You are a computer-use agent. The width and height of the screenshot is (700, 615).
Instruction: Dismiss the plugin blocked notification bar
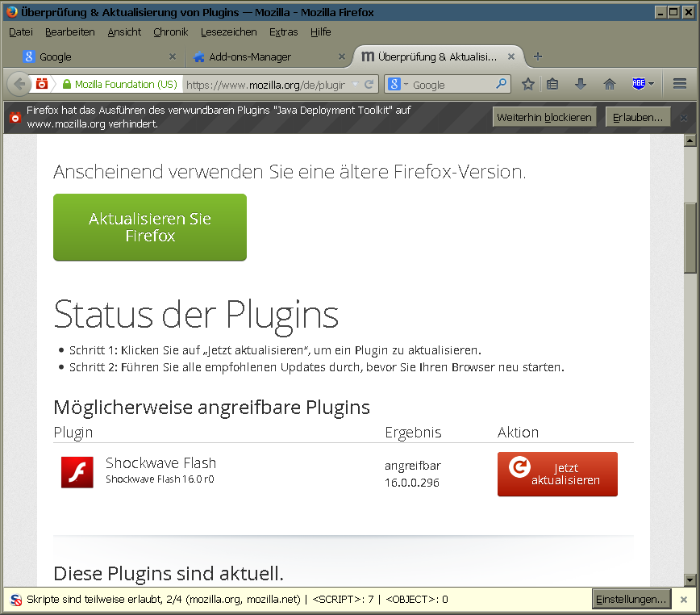pyautogui.click(x=684, y=118)
